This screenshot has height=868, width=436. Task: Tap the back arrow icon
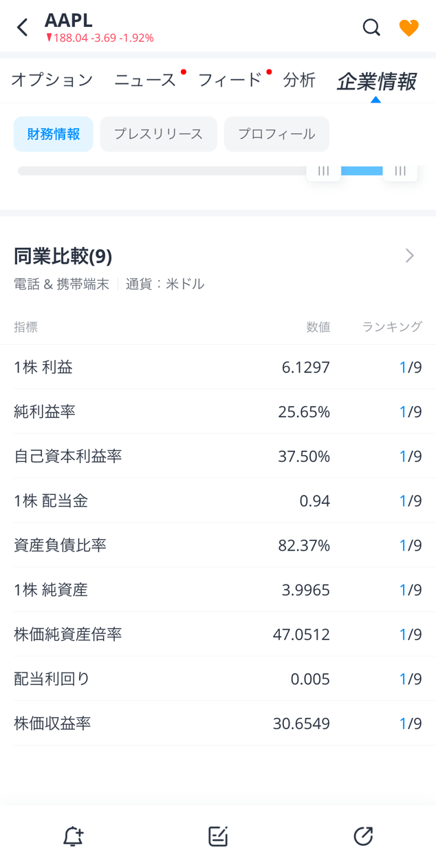23,28
